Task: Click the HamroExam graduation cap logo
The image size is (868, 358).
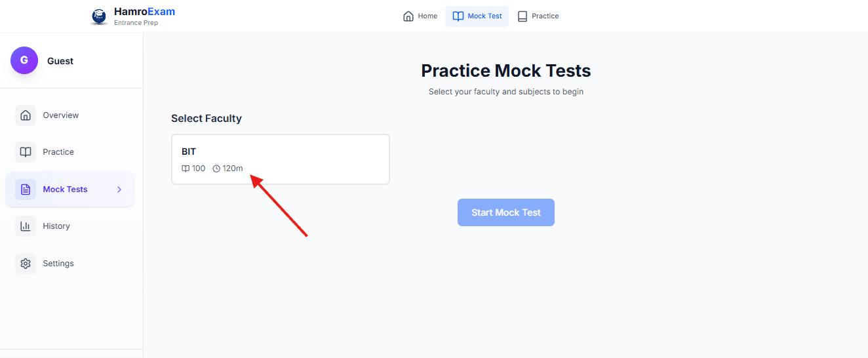Action: click(99, 16)
